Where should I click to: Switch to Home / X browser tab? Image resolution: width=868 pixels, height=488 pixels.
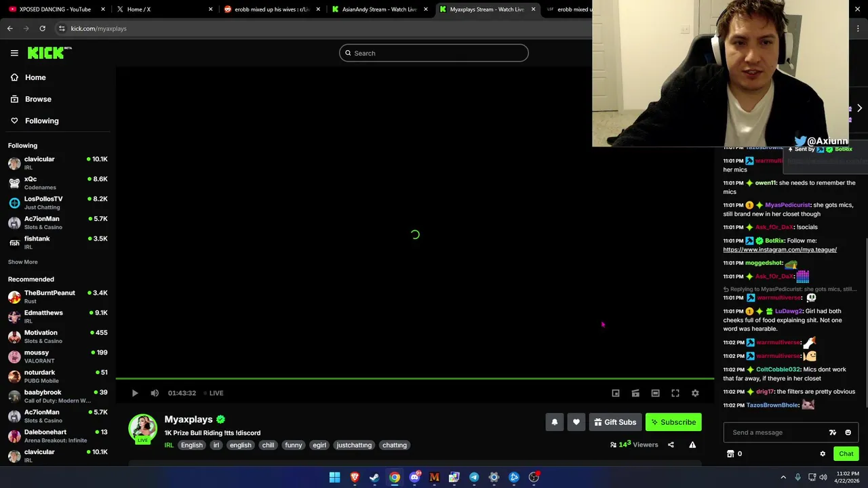click(164, 9)
